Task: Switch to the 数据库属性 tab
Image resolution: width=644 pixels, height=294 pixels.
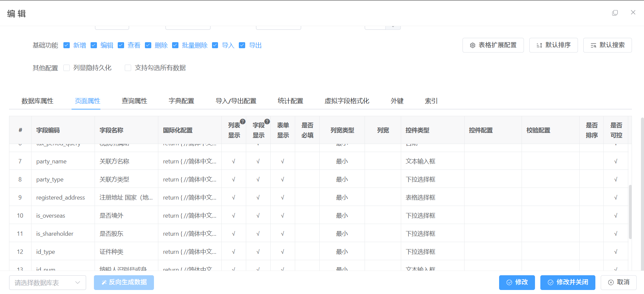Action: (37, 101)
